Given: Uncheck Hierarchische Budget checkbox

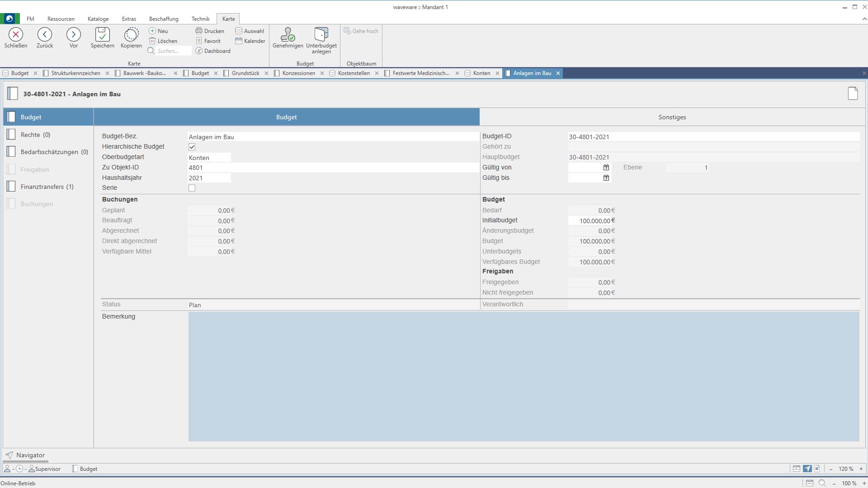Looking at the screenshot, I should (192, 147).
